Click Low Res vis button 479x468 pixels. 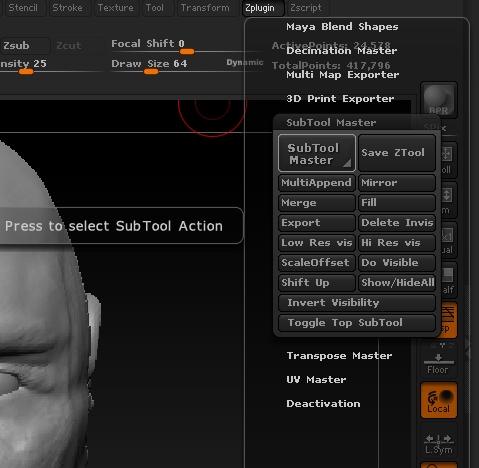(317, 243)
